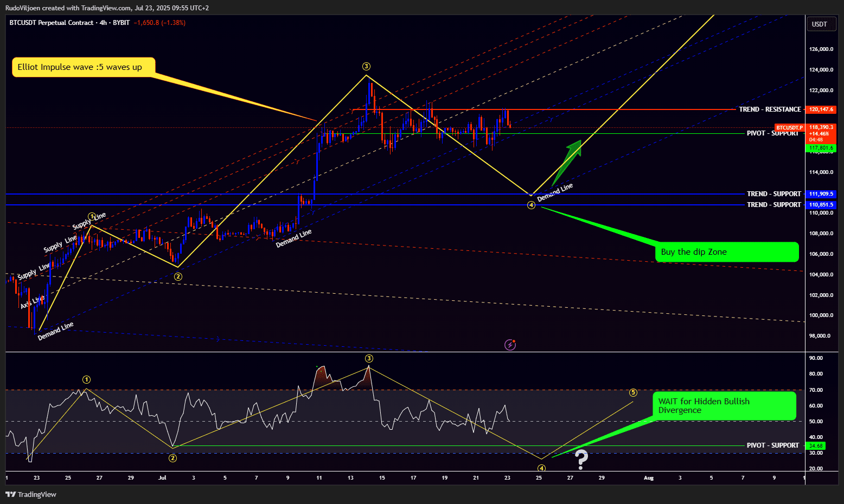Select the Buy the dip Zone callout
The height and width of the screenshot is (504, 844).
coord(727,252)
